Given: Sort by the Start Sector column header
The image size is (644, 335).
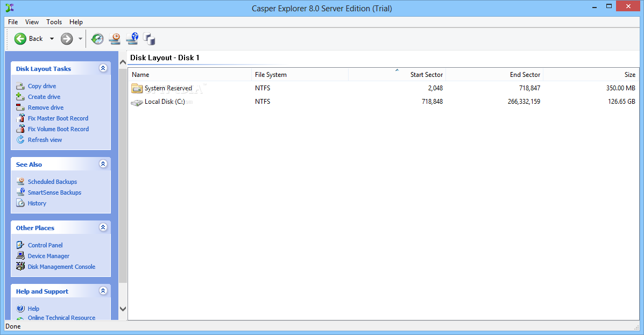Looking at the screenshot, I should (397, 74).
